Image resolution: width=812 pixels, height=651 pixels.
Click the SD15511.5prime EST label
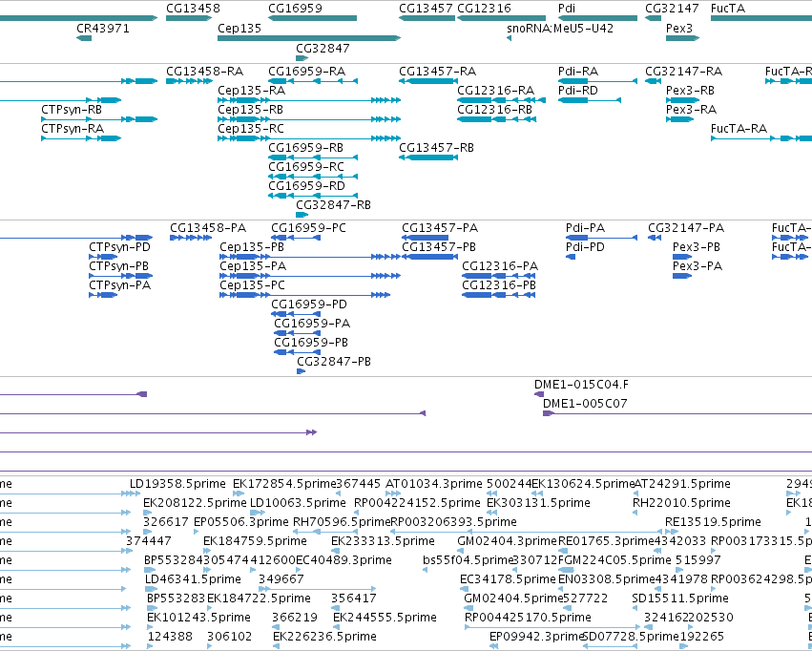click(680, 598)
